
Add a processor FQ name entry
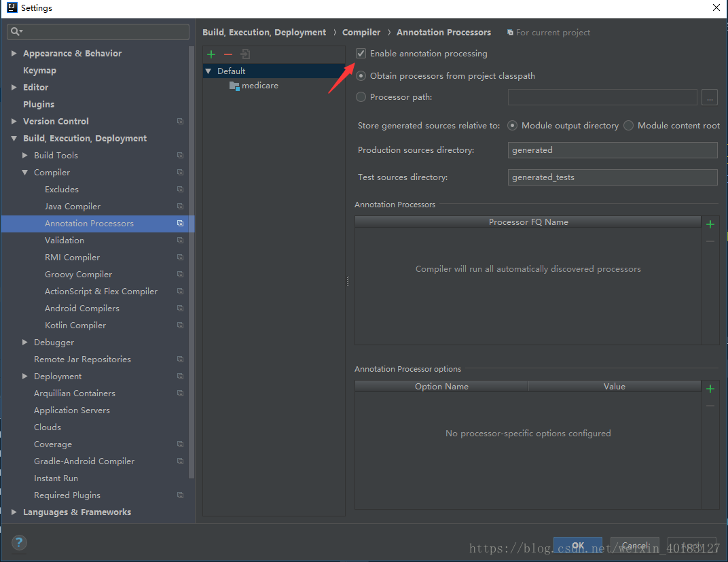point(710,223)
